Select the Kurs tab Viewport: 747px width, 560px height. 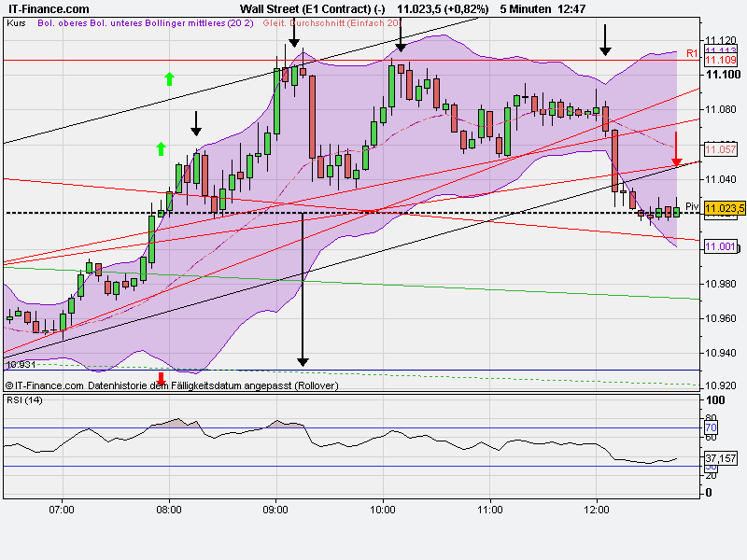pyautogui.click(x=17, y=26)
